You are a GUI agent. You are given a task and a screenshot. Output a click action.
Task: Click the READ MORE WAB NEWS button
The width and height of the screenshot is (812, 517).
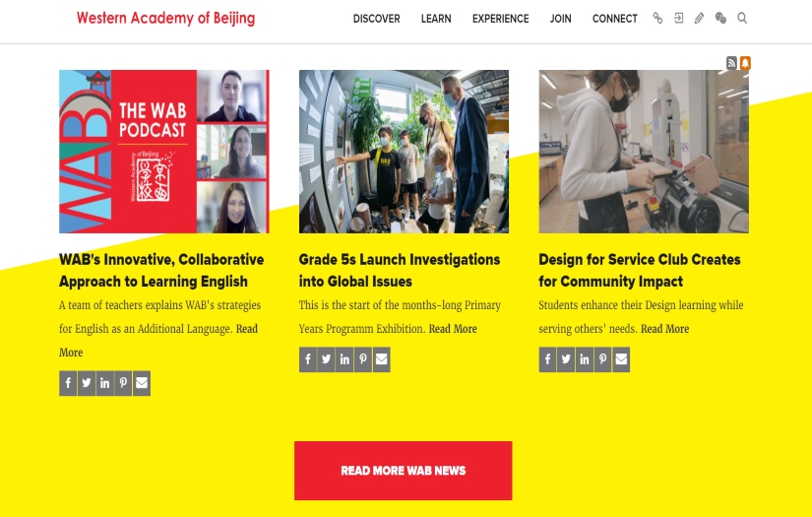tap(403, 471)
